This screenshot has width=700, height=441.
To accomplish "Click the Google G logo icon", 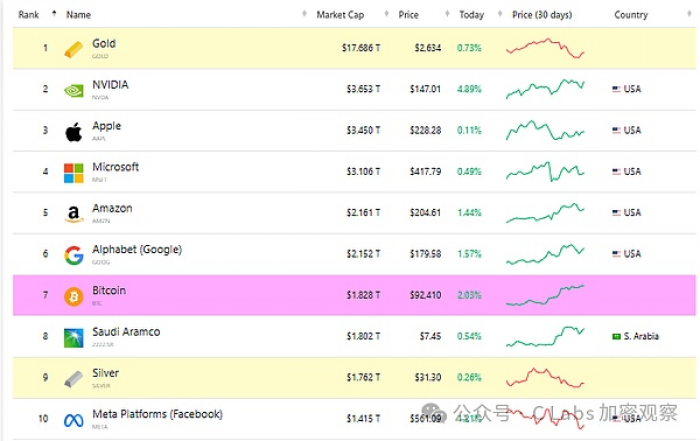I will [x=74, y=255].
